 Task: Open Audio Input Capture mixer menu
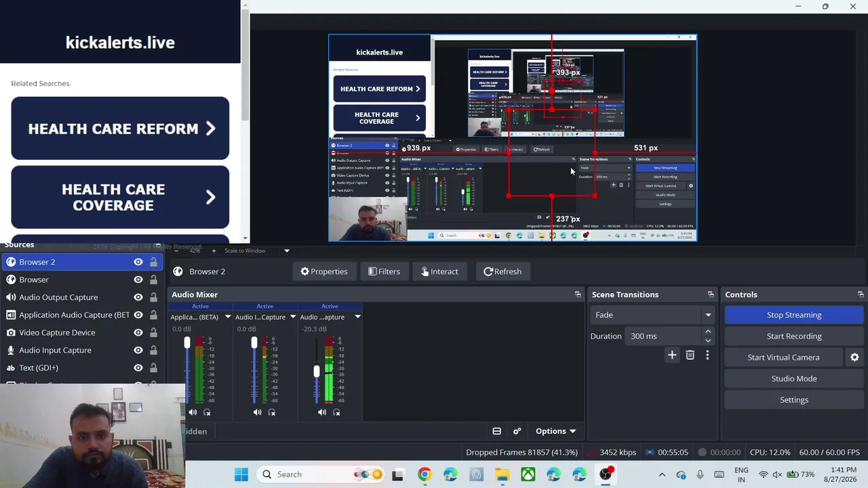(293, 317)
